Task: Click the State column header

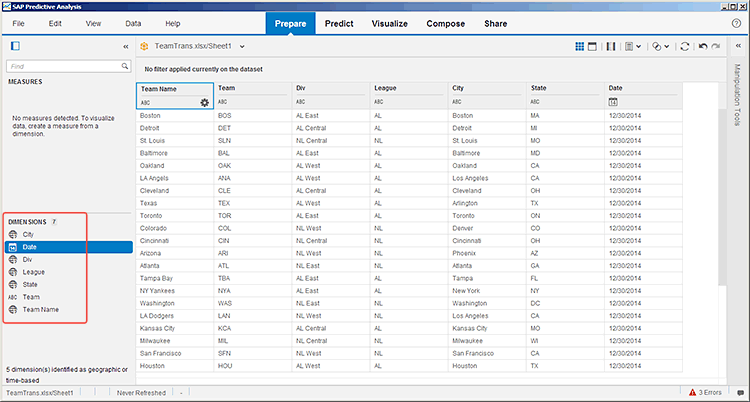Action: (x=565, y=96)
